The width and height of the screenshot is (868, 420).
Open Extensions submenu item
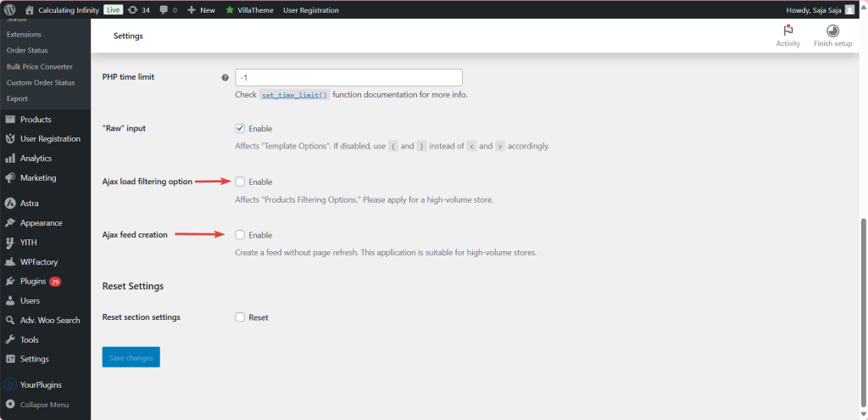click(24, 34)
